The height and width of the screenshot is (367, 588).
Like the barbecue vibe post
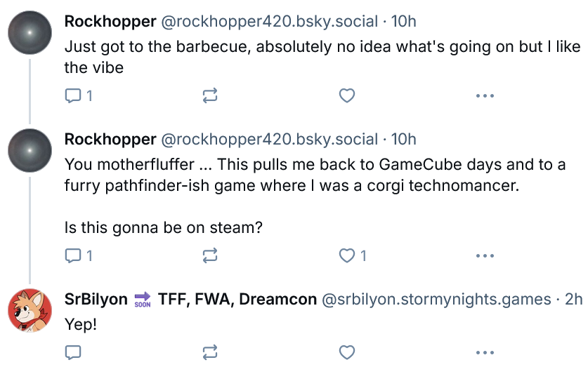(x=347, y=96)
